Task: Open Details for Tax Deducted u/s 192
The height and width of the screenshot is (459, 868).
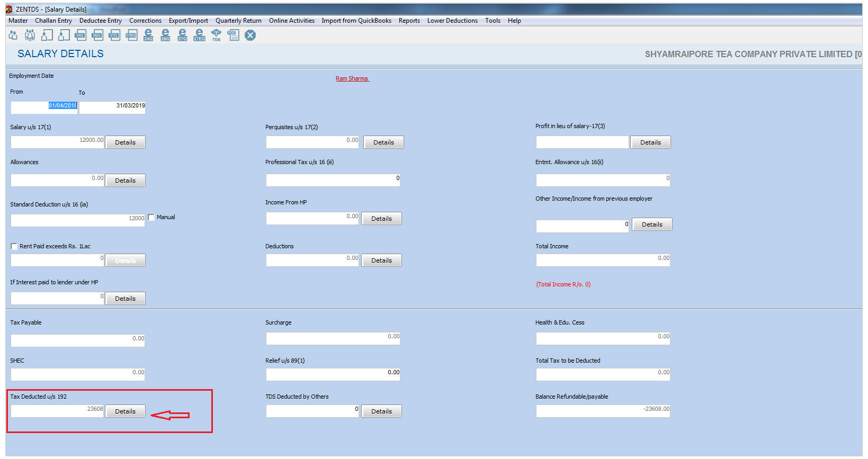Action: click(x=126, y=411)
